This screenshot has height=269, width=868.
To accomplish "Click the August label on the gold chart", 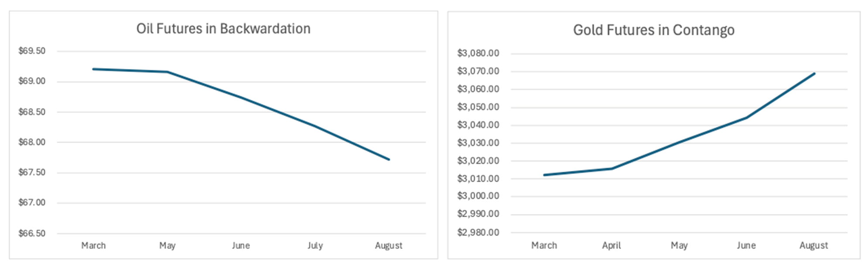I will pyautogui.click(x=813, y=245).
